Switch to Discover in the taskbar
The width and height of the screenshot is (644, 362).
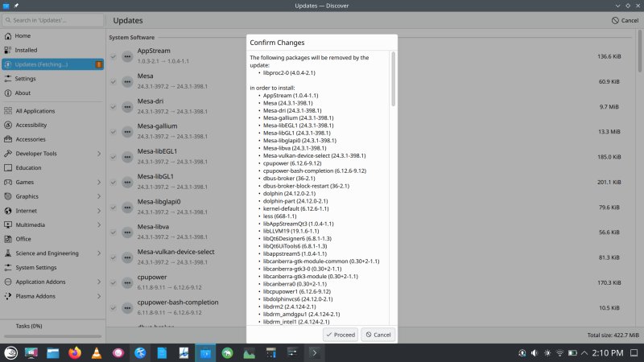(x=205, y=353)
